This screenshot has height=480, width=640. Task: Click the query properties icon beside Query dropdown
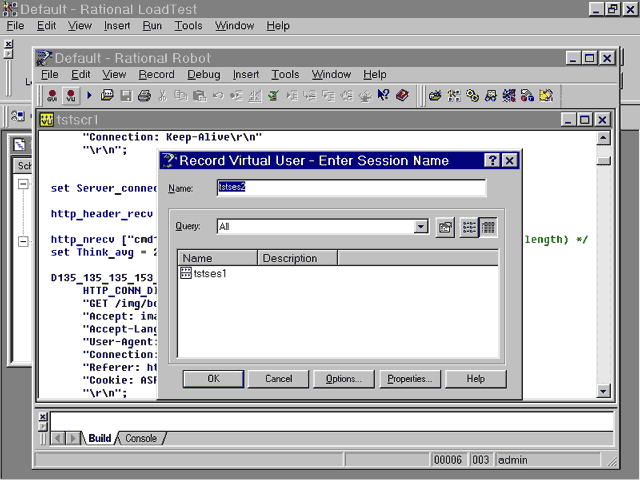pyautogui.click(x=445, y=227)
